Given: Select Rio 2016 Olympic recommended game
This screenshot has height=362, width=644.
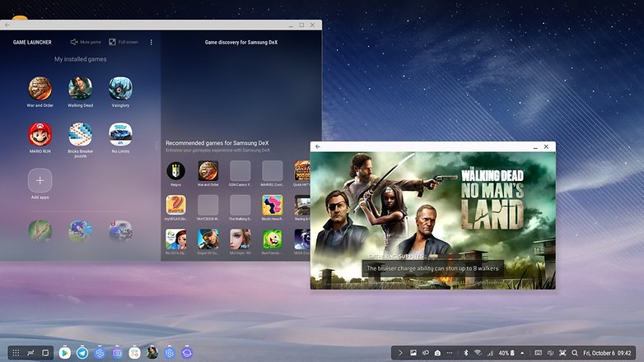Looking at the screenshot, I should pyautogui.click(x=175, y=239).
